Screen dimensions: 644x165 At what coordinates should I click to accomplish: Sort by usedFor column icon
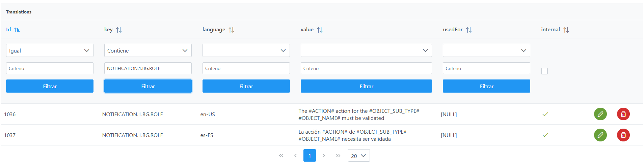(468, 30)
